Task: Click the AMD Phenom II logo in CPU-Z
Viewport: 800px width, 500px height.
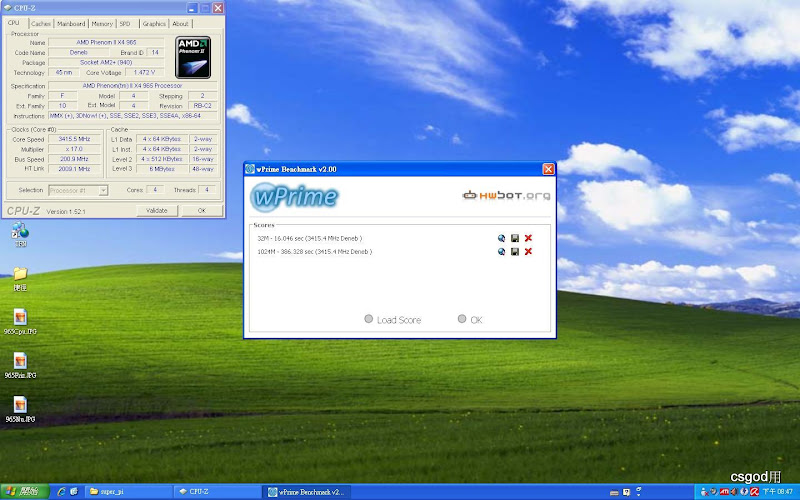Action: click(x=193, y=57)
